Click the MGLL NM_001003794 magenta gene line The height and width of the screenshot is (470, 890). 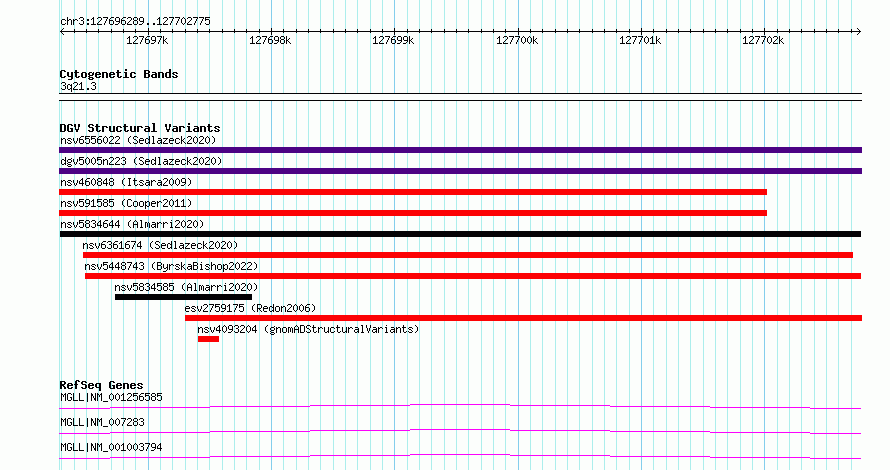point(460,456)
